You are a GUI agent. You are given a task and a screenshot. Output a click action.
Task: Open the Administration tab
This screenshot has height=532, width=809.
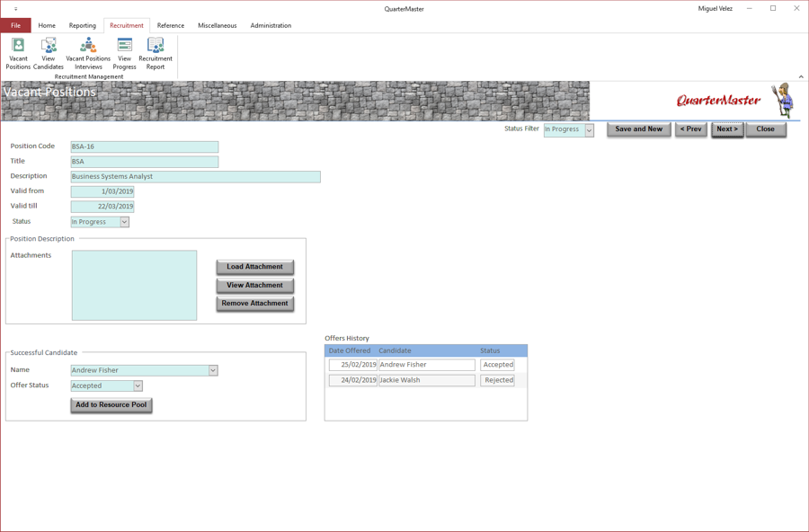click(x=271, y=25)
